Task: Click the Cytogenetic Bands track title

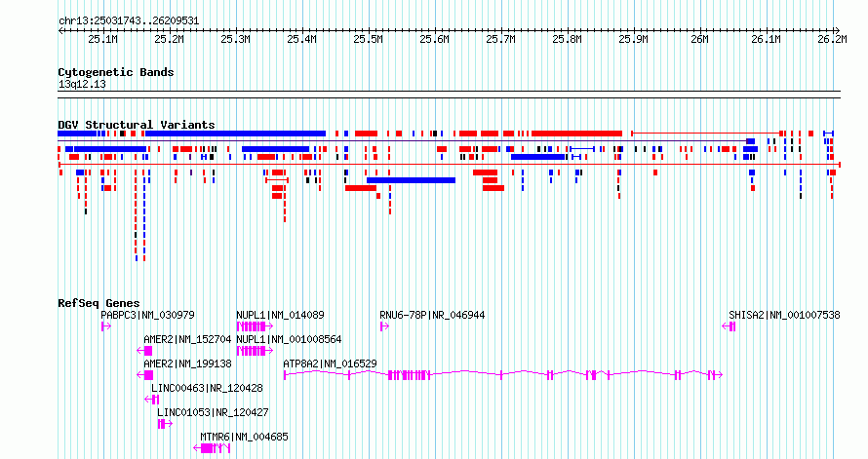Action: point(116,72)
